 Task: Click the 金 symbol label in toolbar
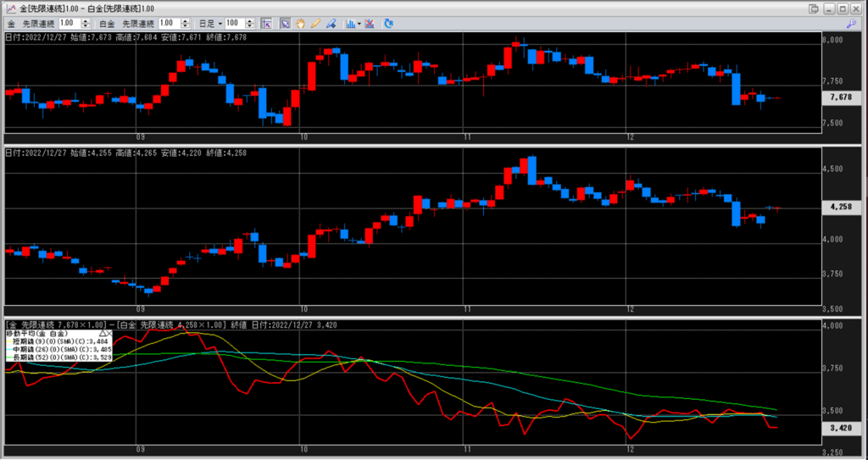10,24
